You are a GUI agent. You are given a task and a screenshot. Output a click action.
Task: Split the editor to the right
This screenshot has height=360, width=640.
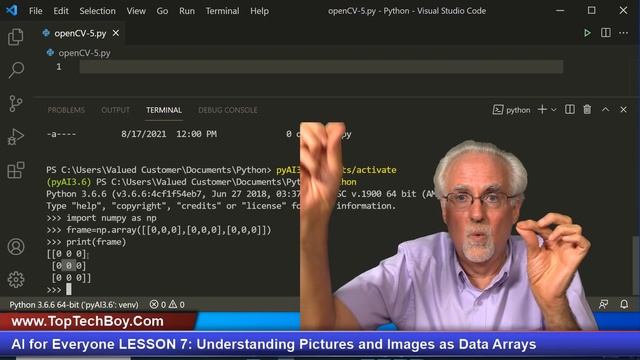[x=606, y=33]
